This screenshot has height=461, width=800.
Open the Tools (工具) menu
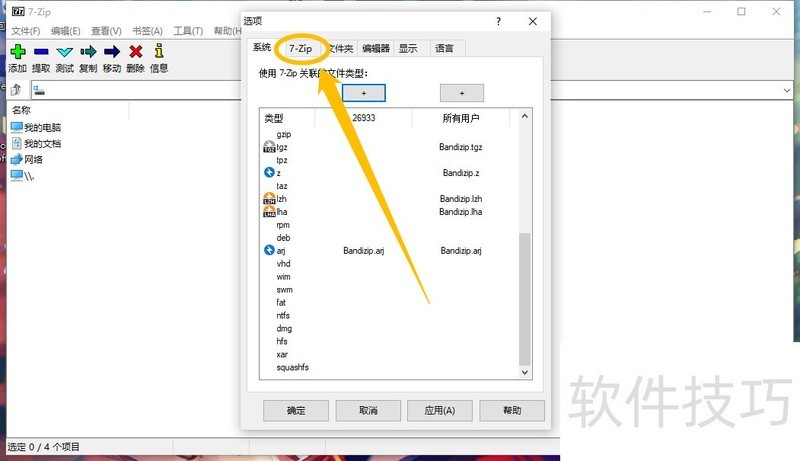188,31
